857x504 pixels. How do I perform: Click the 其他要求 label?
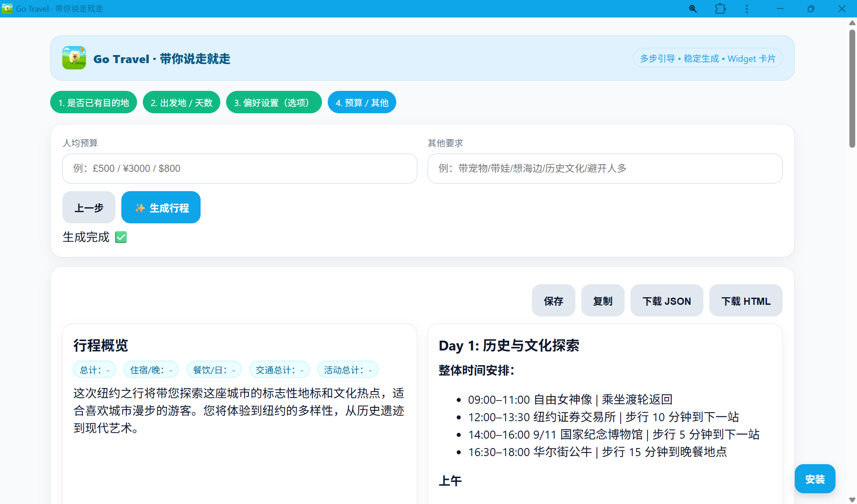445,143
